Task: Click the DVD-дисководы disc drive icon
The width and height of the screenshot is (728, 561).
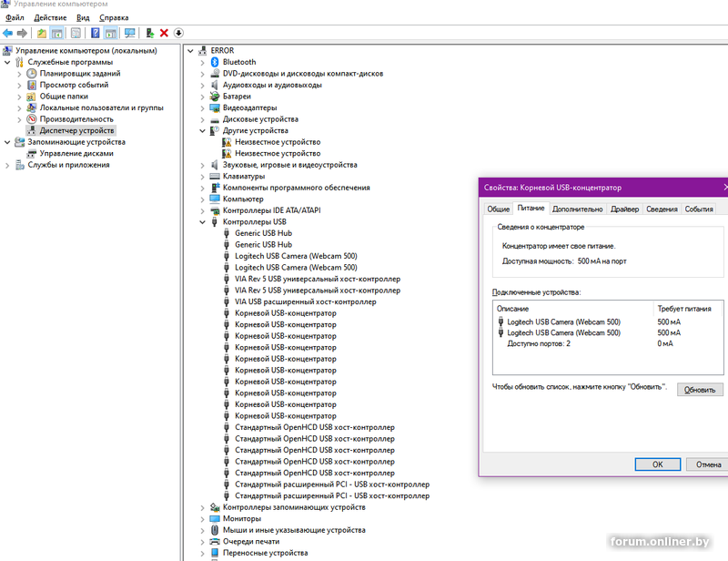Action: [x=215, y=74]
